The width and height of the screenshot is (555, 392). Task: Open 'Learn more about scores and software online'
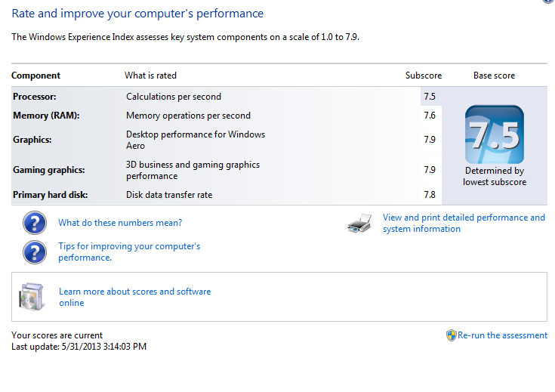point(135,297)
